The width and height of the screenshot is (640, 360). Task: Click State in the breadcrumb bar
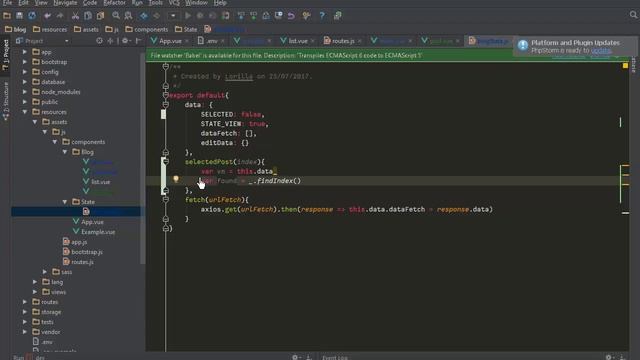click(x=186, y=29)
